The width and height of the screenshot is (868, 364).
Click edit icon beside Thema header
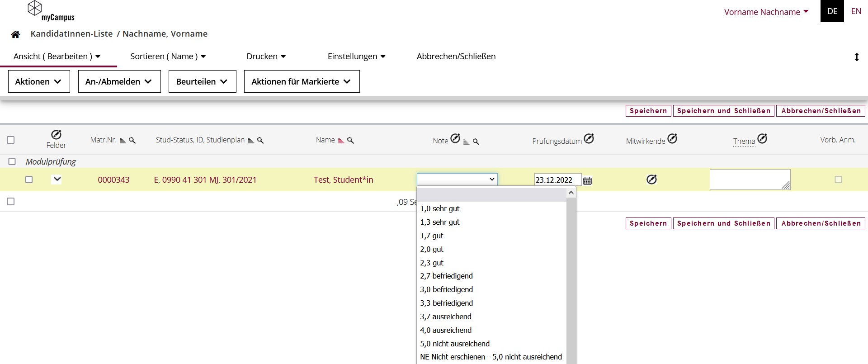tap(762, 138)
